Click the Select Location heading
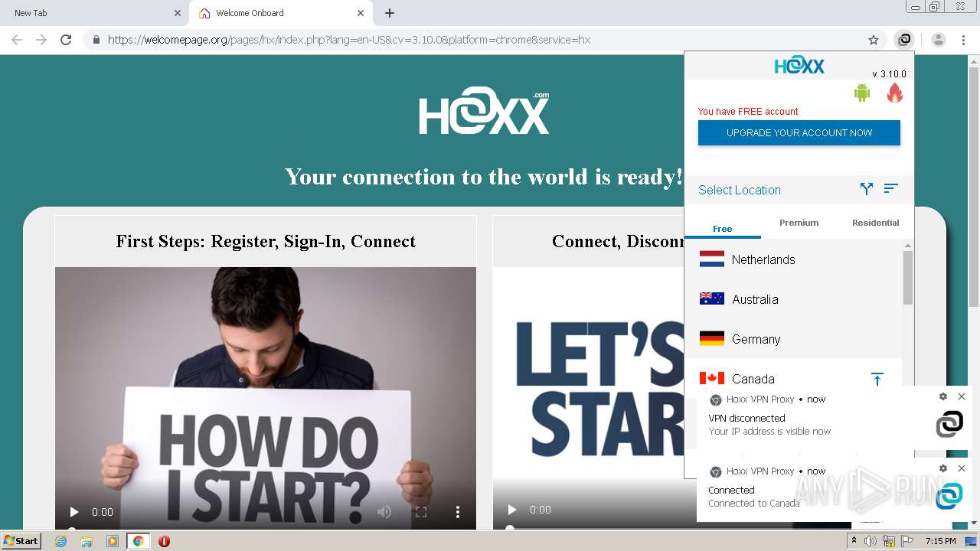Viewport: 980px width, 551px height. (740, 190)
